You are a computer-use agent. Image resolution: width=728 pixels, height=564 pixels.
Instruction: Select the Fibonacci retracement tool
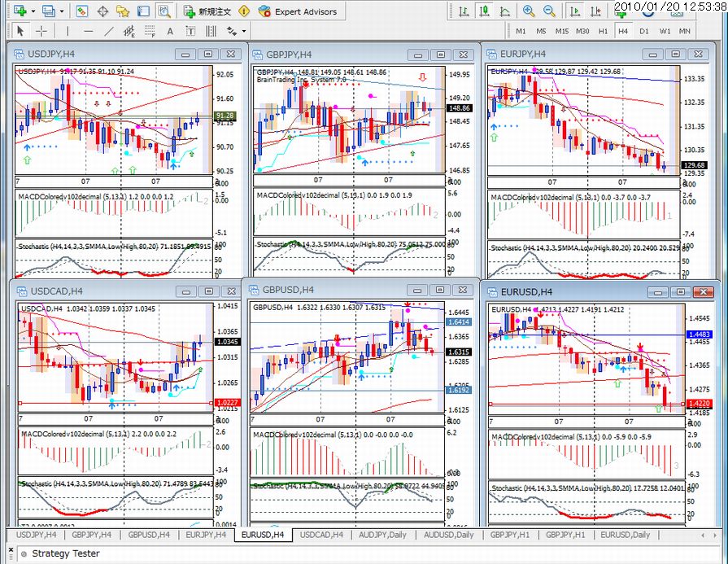tap(150, 31)
